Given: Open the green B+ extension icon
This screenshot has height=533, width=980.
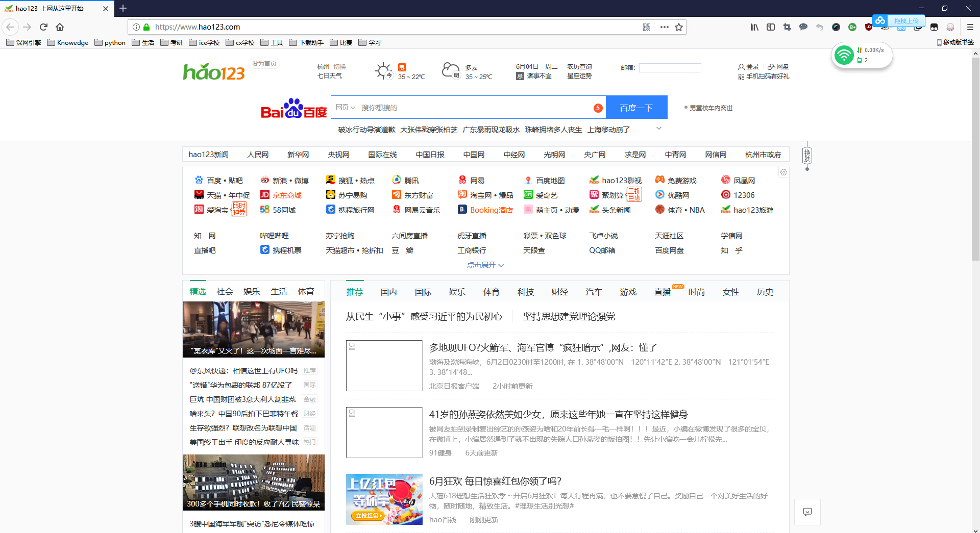Looking at the screenshot, I should tap(852, 27).
